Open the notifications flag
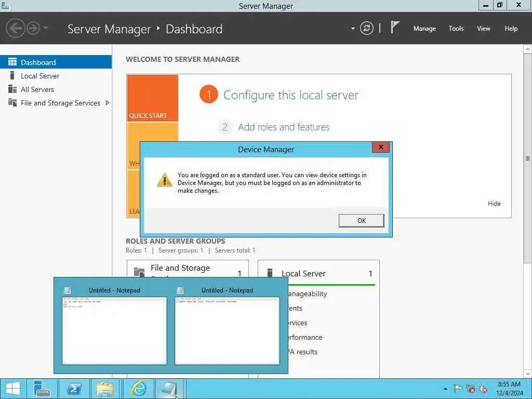Image resolution: width=532 pixels, height=399 pixels. tap(395, 27)
